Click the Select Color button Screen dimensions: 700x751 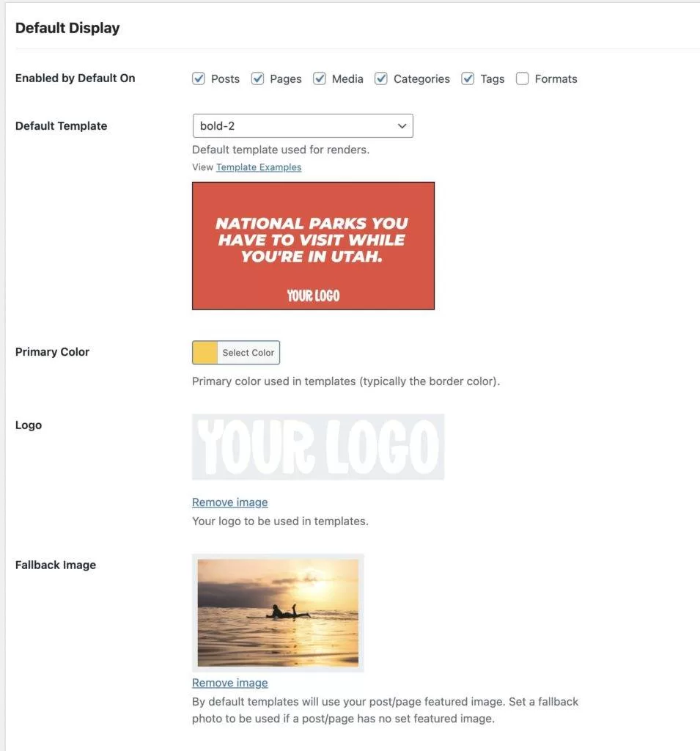point(248,353)
